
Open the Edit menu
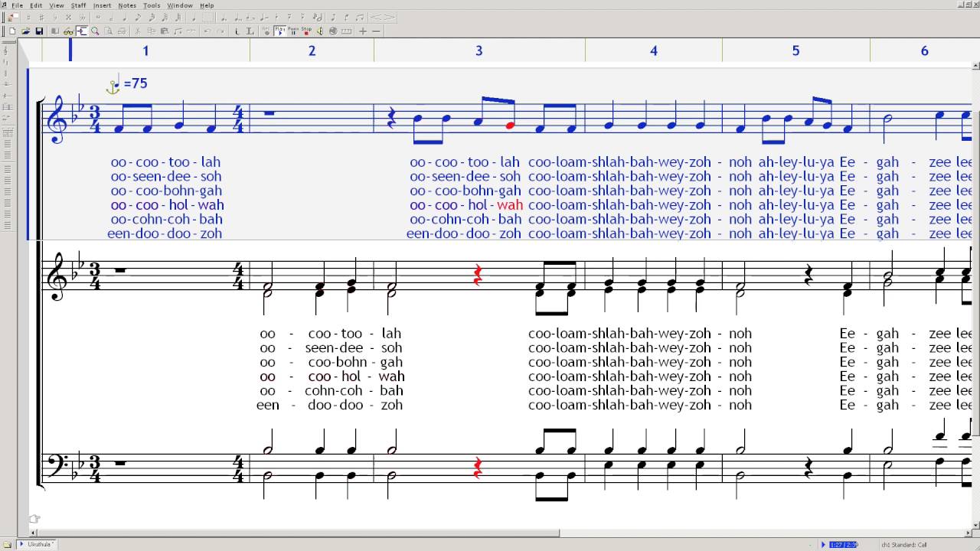(x=36, y=5)
